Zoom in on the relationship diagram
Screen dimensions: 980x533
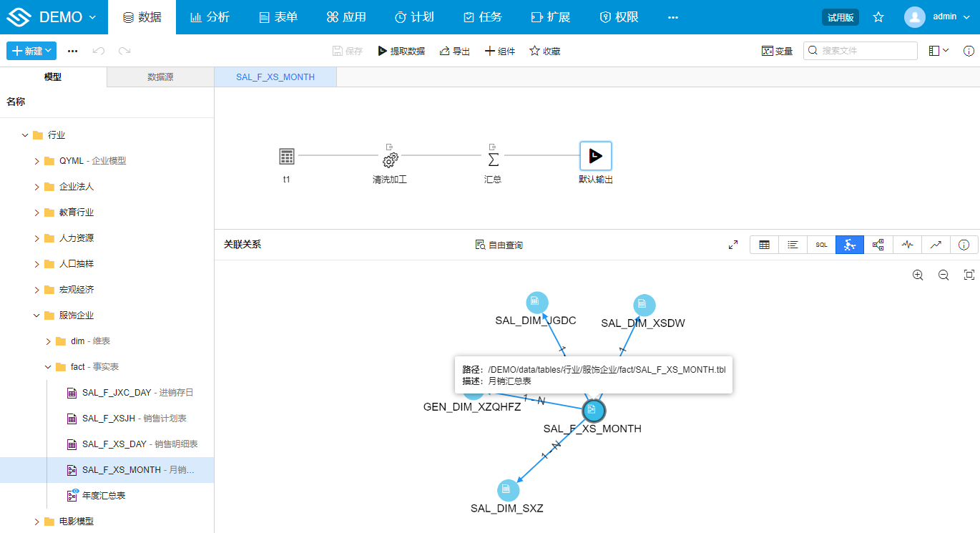click(918, 275)
